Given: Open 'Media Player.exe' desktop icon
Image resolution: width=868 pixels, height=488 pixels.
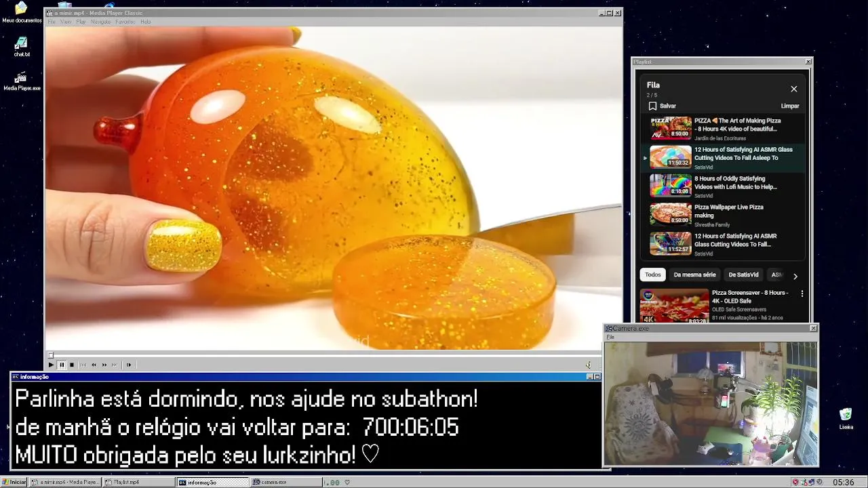Looking at the screenshot, I should pyautogui.click(x=22, y=81).
